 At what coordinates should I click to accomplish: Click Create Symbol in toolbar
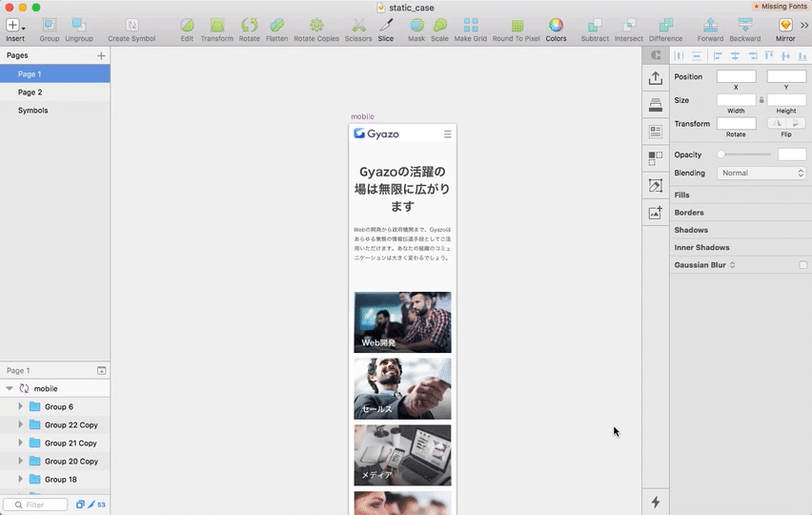click(132, 31)
